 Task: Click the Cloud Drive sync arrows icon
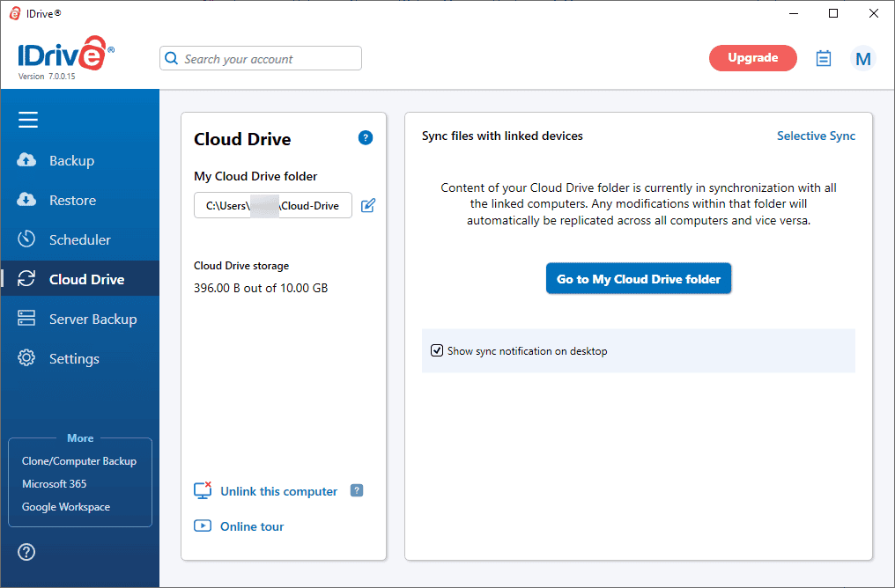click(26, 279)
